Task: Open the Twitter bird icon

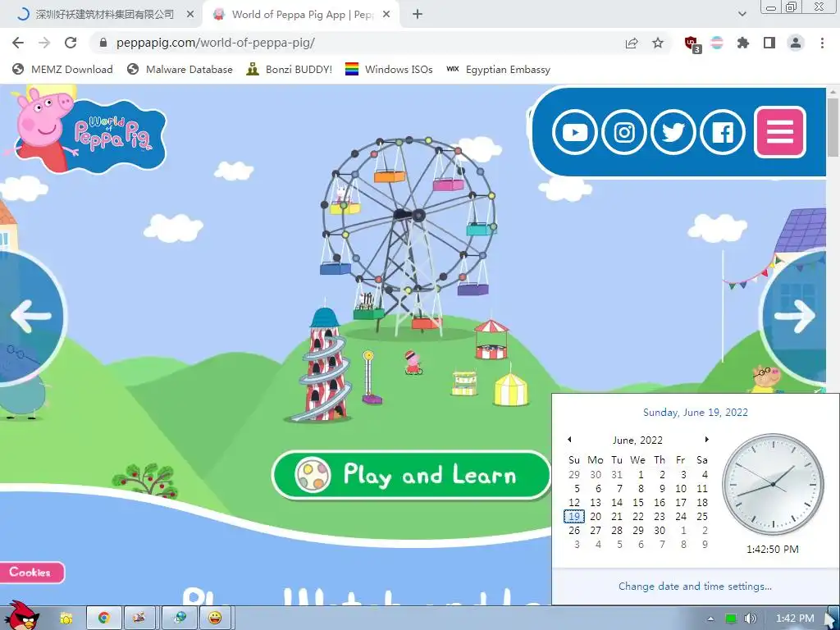Action: (x=673, y=132)
